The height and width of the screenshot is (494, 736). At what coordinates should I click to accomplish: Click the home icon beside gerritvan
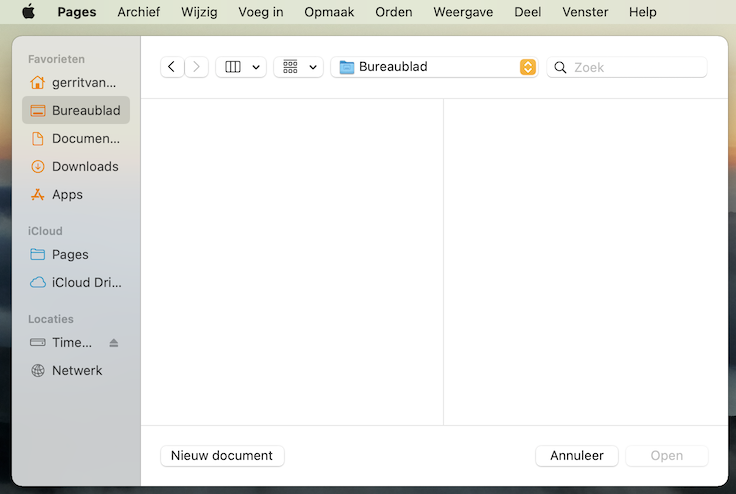click(38, 83)
